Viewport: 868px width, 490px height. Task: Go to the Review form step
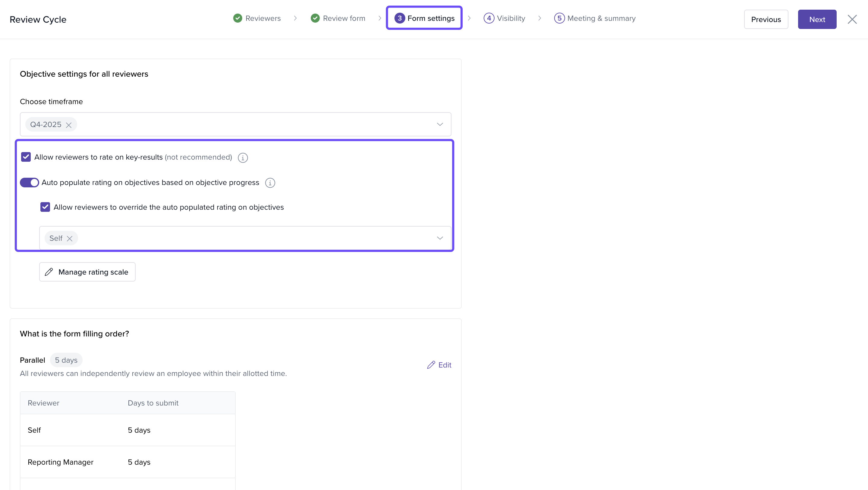coord(343,18)
